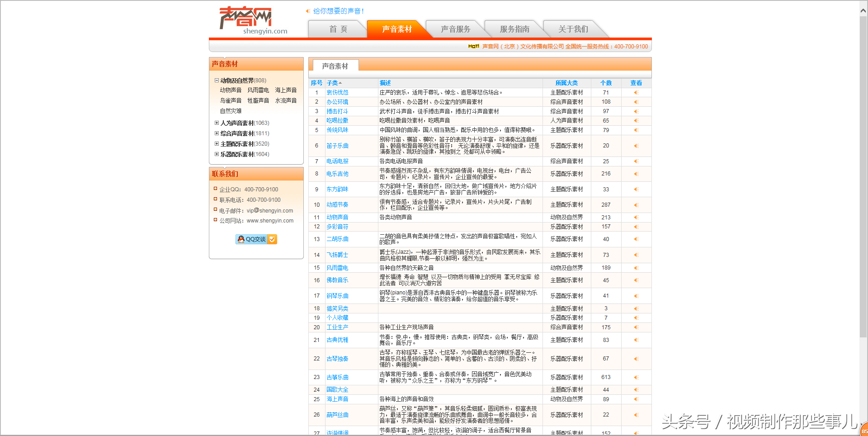The image size is (868, 436).
Task: Click speaker icon in 电话电报 row
Action: [x=636, y=161]
